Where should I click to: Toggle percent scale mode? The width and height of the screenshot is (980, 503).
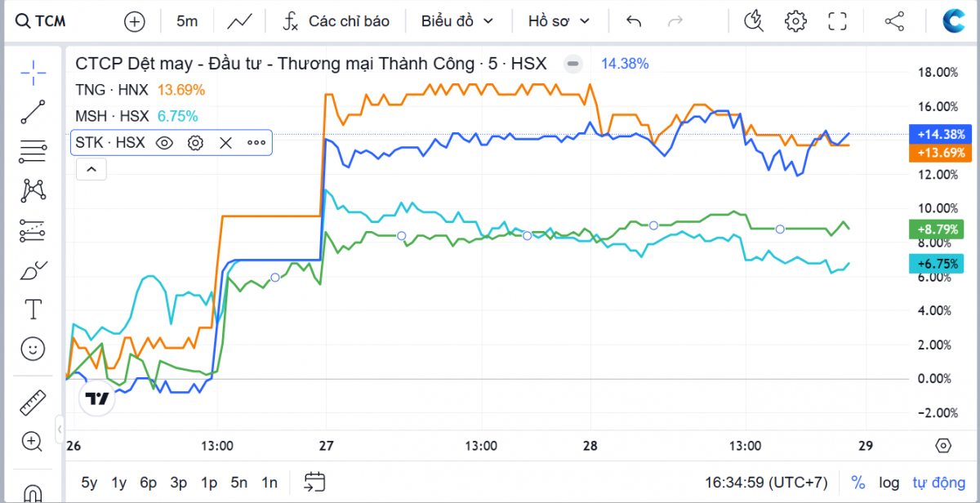click(858, 482)
